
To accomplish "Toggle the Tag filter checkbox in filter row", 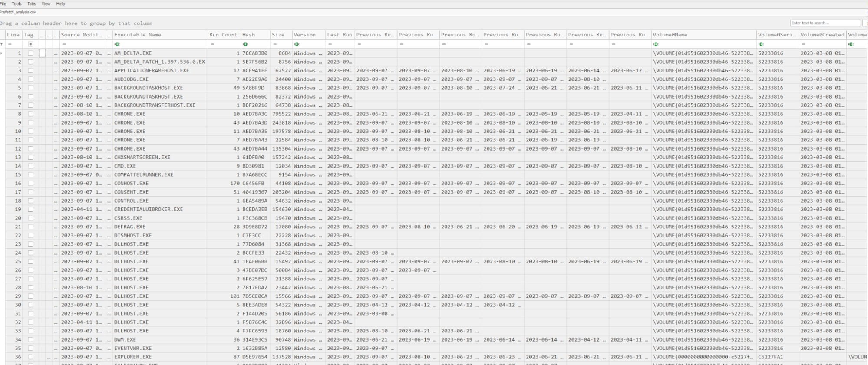I will click(30, 44).
